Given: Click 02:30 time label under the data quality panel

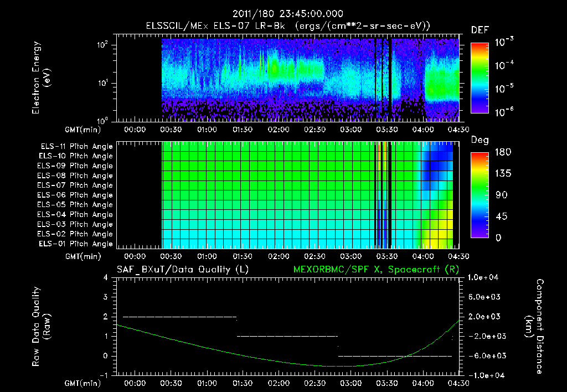Looking at the screenshot, I should click(315, 383).
